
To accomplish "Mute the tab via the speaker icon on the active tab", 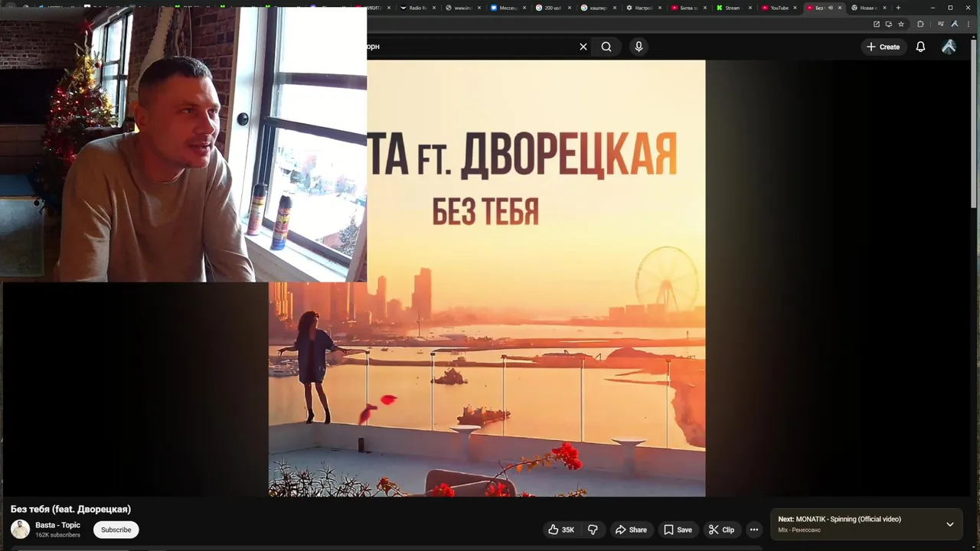I will pos(830,8).
